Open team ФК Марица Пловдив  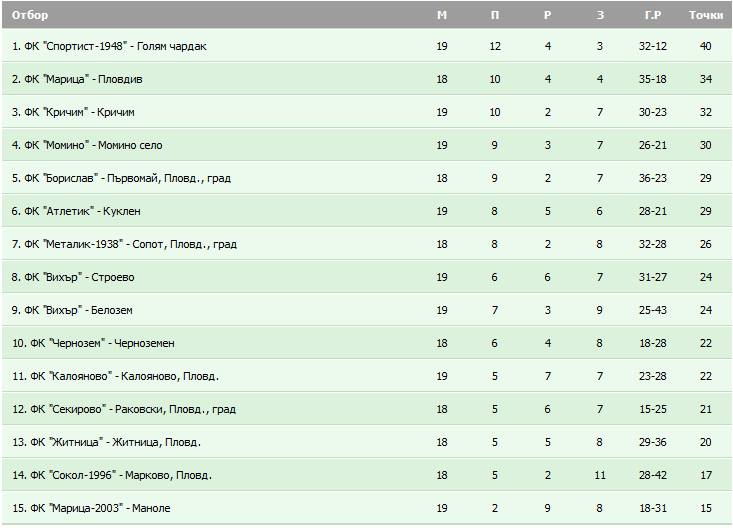tap(77, 79)
